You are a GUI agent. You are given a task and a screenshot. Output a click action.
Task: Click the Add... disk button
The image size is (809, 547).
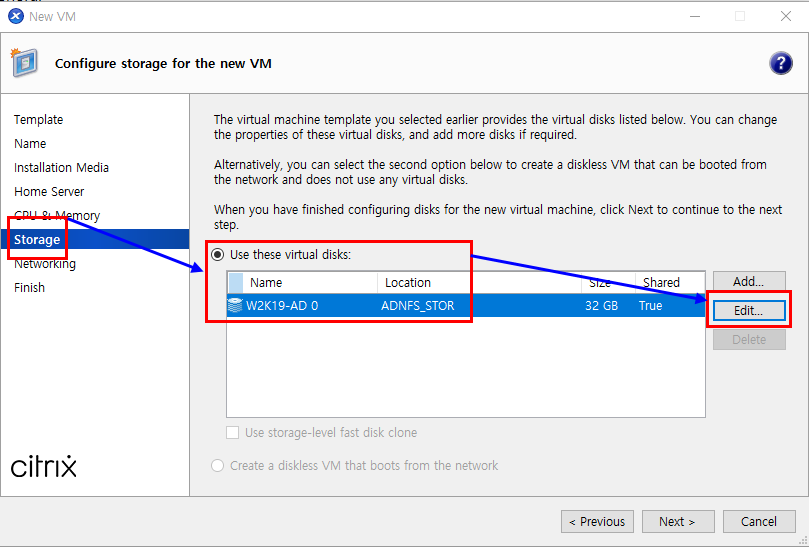click(x=749, y=282)
